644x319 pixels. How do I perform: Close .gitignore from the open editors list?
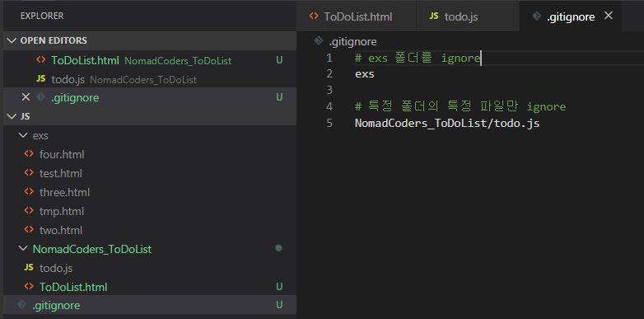(26, 97)
